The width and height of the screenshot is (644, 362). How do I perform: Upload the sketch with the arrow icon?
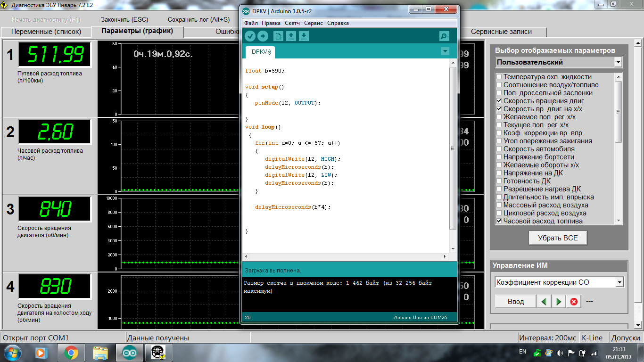263,36
